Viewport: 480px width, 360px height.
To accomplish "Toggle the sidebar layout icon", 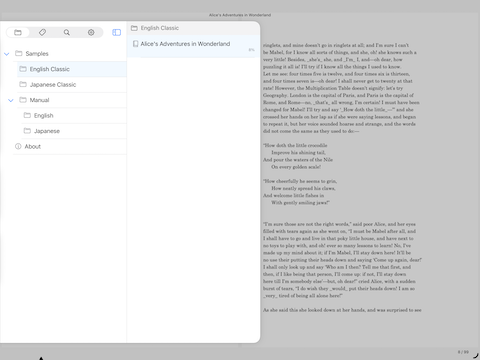I will point(117,32).
